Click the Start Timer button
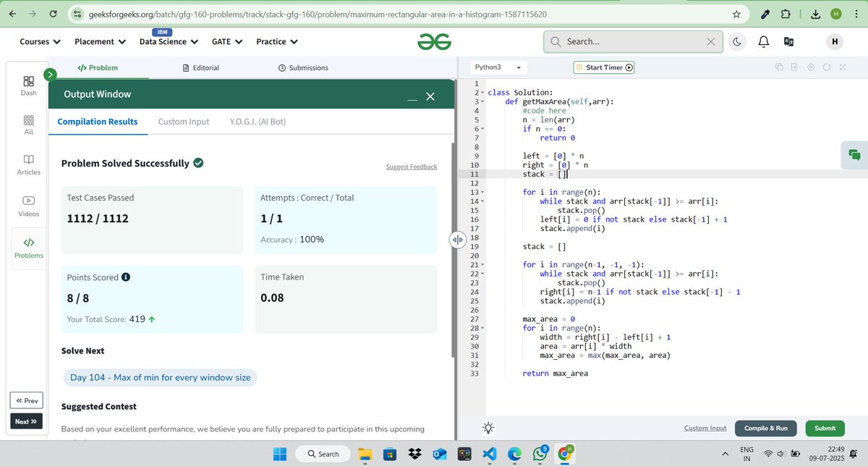The width and height of the screenshot is (868, 467). (x=604, y=67)
